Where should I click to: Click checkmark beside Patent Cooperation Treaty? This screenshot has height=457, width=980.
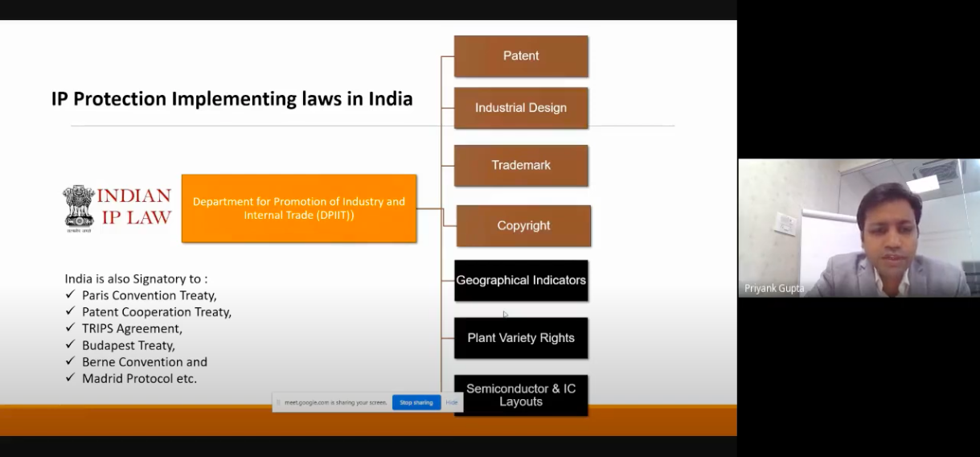[x=70, y=312]
